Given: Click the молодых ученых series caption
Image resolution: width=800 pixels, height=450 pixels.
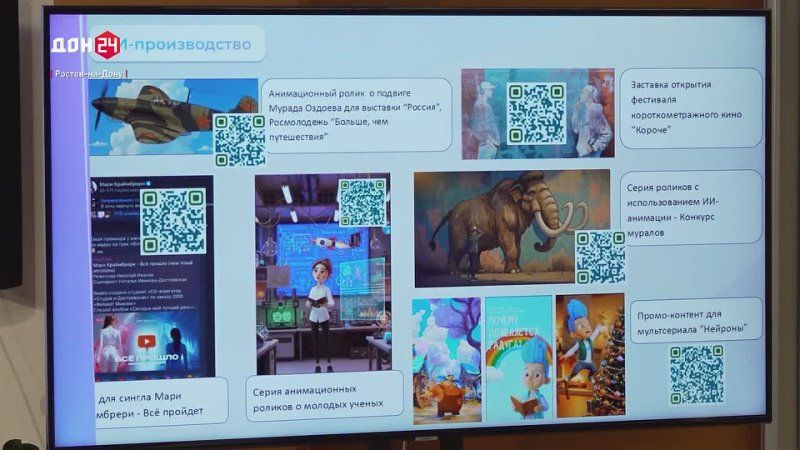Looking at the screenshot, I should [325, 394].
